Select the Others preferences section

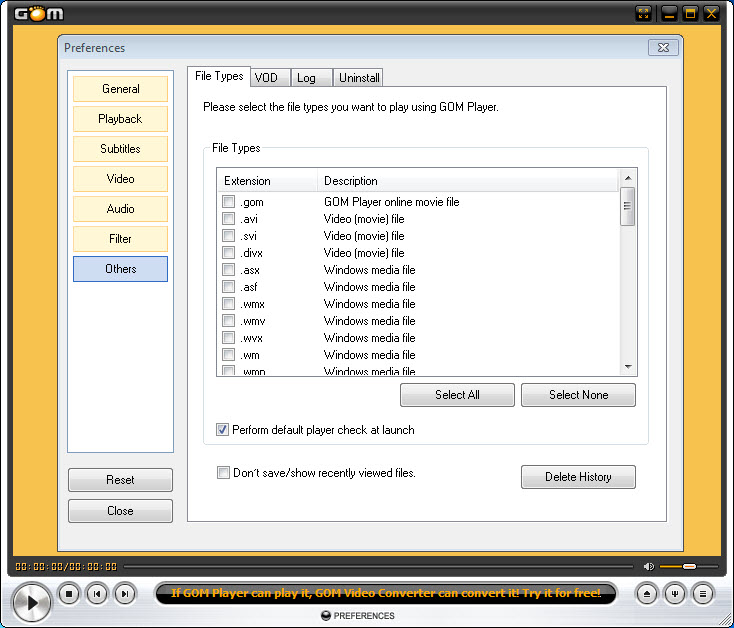pyautogui.click(x=120, y=269)
